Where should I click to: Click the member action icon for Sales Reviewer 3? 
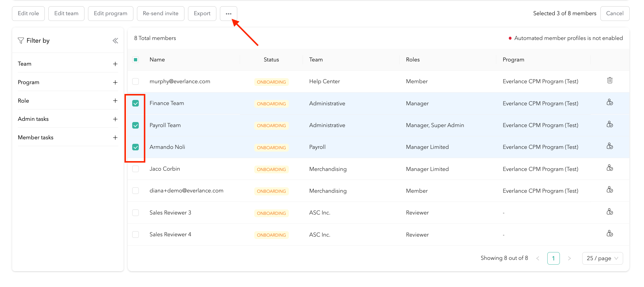(610, 212)
